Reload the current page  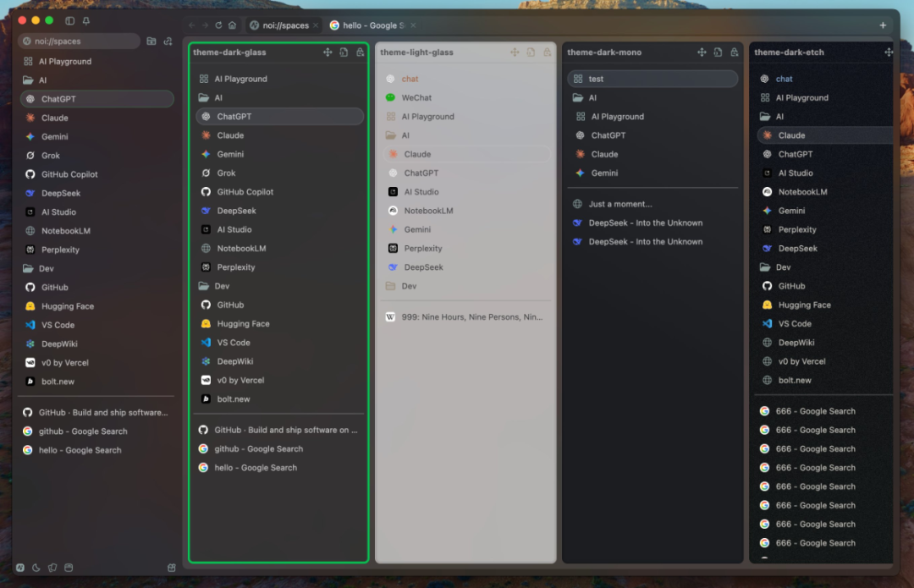coord(218,25)
